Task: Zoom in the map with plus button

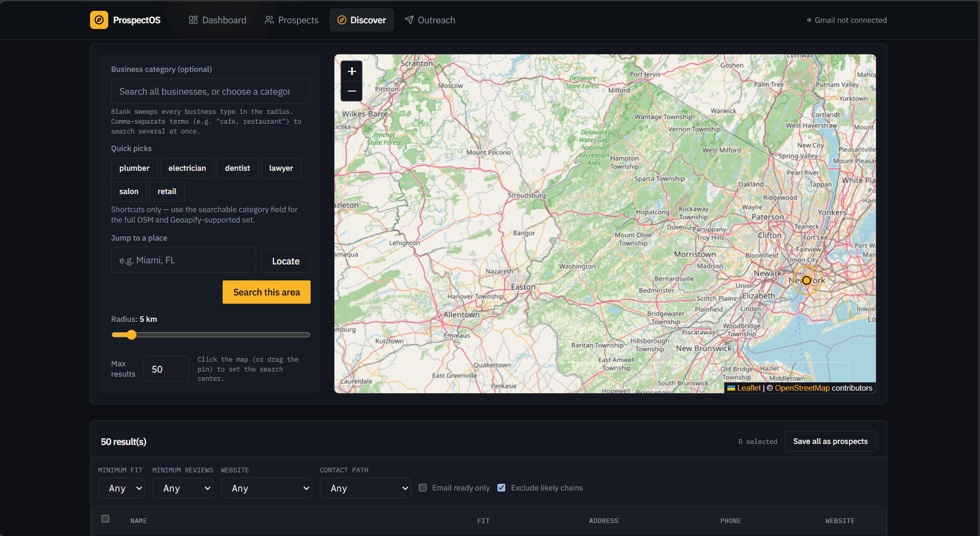Action: (352, 71)
